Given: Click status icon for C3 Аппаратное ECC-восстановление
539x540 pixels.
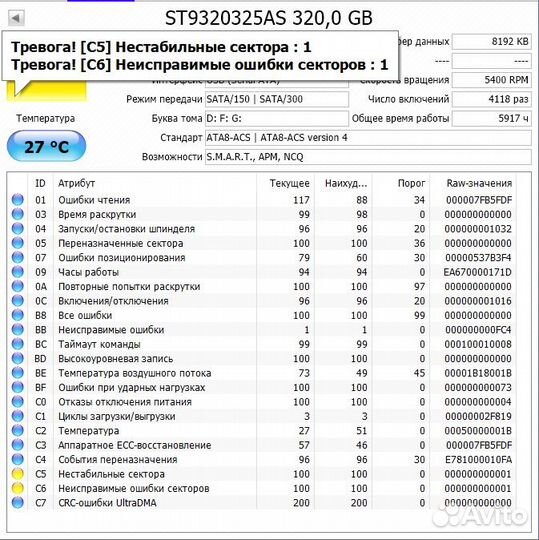Looking at the screenshot, I should pyautogui.click(x=18, y=445).
